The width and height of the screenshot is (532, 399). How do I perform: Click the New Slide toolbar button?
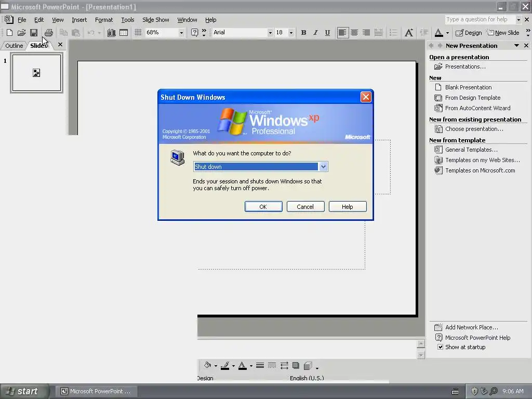pos(503,33)
